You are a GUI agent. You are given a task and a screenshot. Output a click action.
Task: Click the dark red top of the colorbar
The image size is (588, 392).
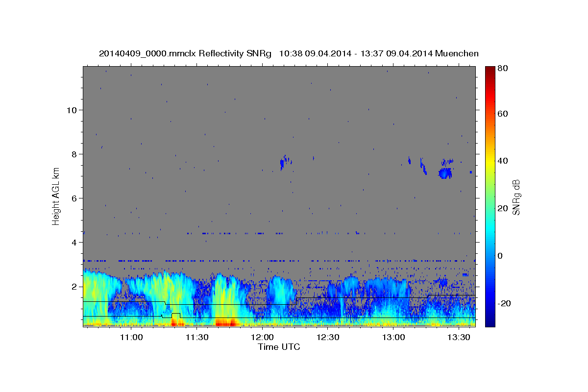click(490, 71)
